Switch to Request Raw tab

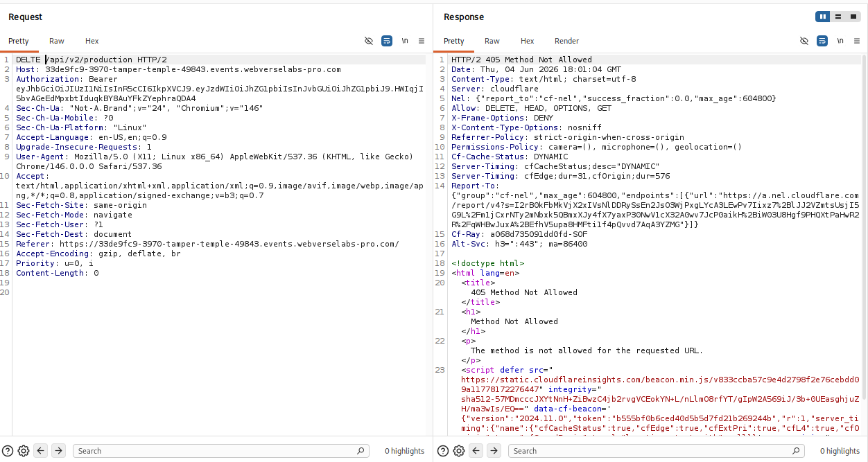(x=57, y=41)
